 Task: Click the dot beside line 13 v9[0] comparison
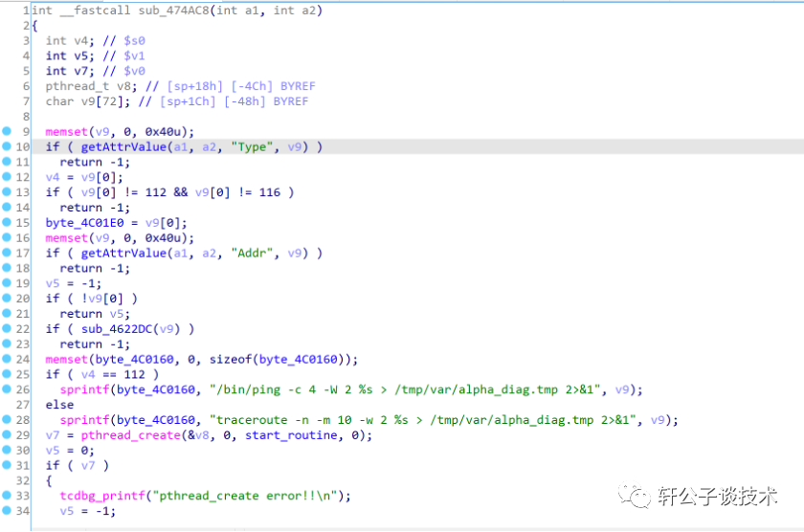pyautogui.click(x=7, y=192)
